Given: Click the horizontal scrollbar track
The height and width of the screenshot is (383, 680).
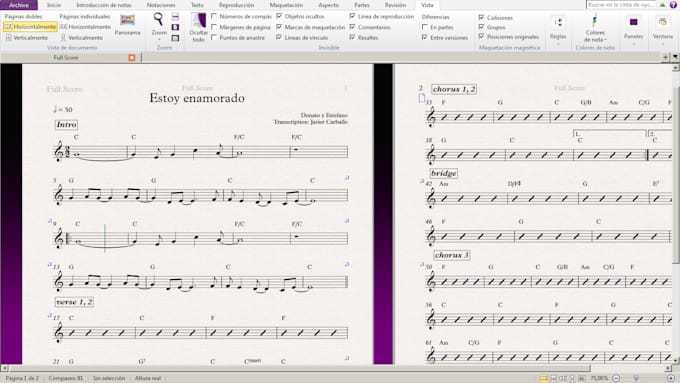Looking at the screenshot, I should tap(336, 368).
